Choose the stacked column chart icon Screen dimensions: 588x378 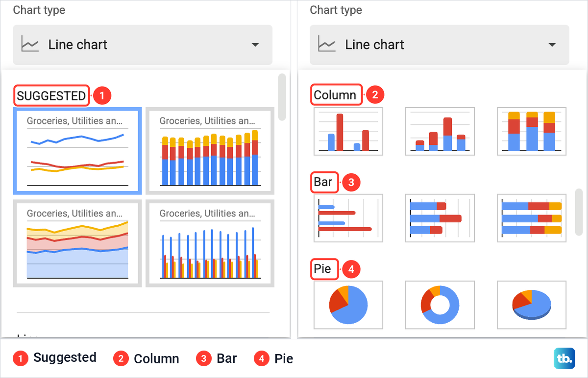[440, 131]
